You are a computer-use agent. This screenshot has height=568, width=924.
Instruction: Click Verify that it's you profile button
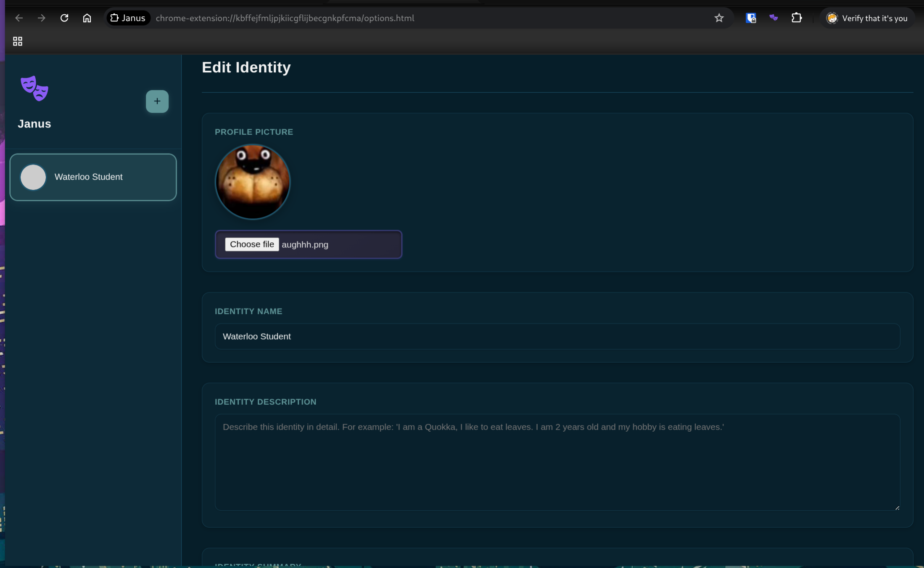[x=867, y=18]
